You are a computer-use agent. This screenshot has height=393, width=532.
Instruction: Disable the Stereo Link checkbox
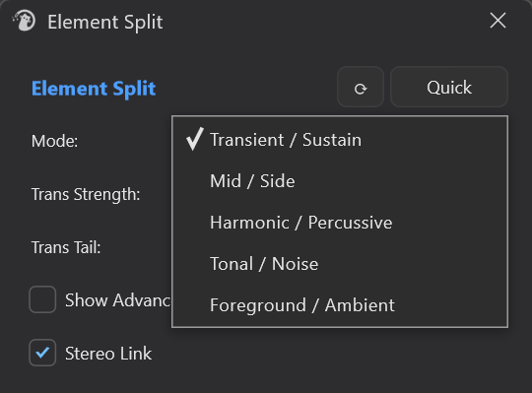42,353
